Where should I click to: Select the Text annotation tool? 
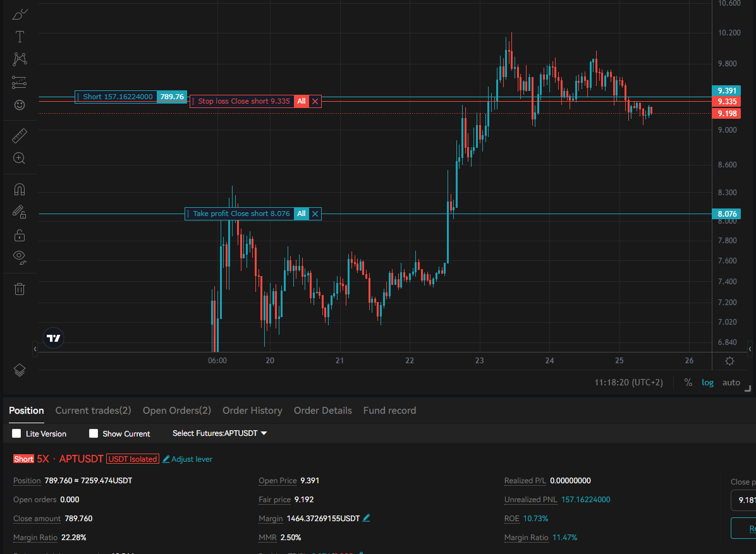(x=20, y=37)
